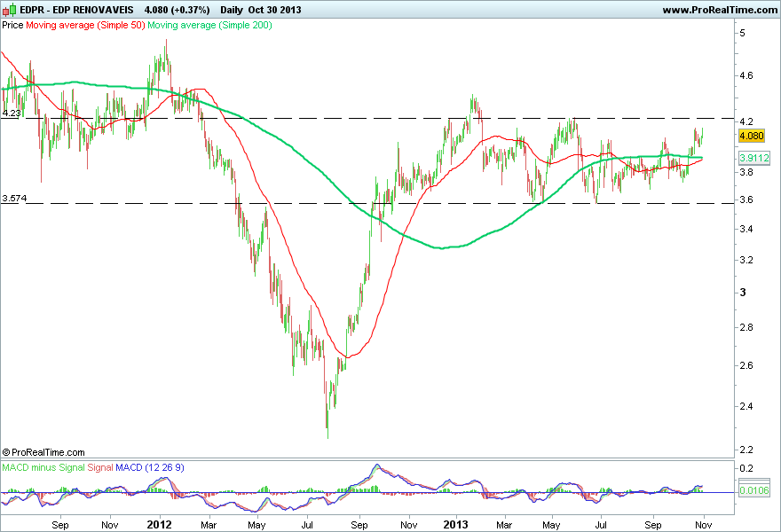The image size is (781, 532).
Task: Click the 2012 year label on the time axis
Action: click(160, 525)
